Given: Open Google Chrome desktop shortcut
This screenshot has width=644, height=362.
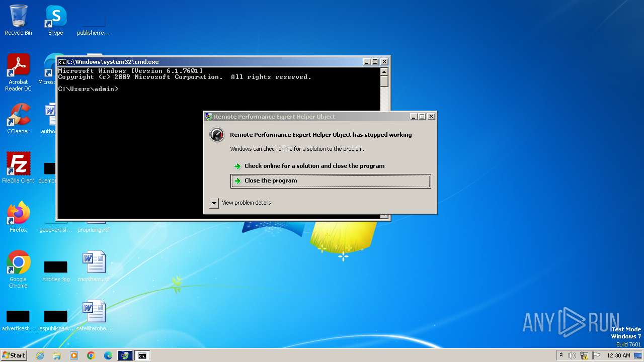Looking at the screenshot, I should click(x=18, y=269).
